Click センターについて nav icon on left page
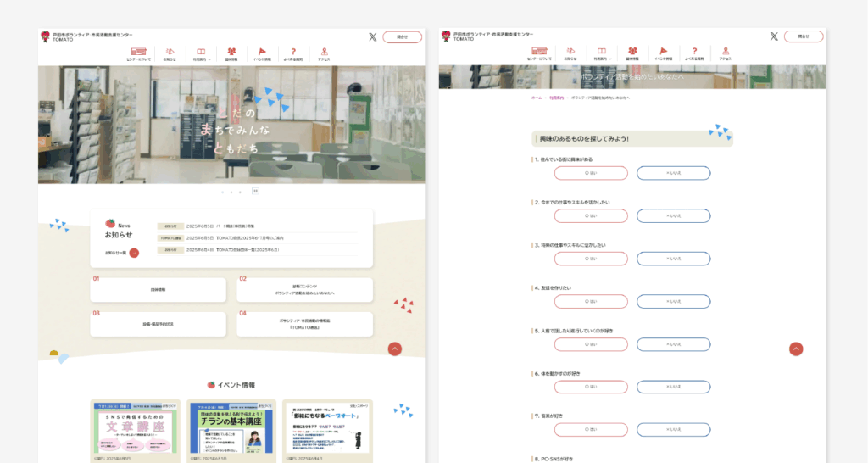This screenshot has width=868, height=463. [x=138, y=52]
